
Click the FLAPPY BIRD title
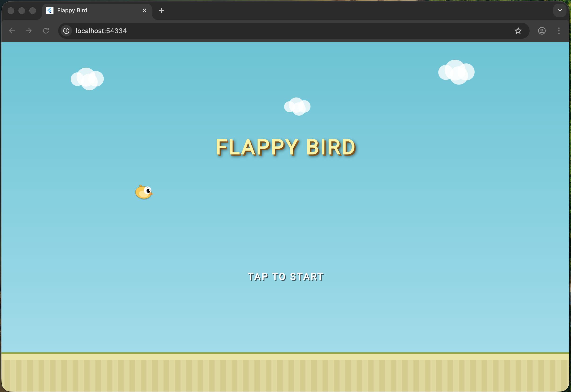(285, 147)
